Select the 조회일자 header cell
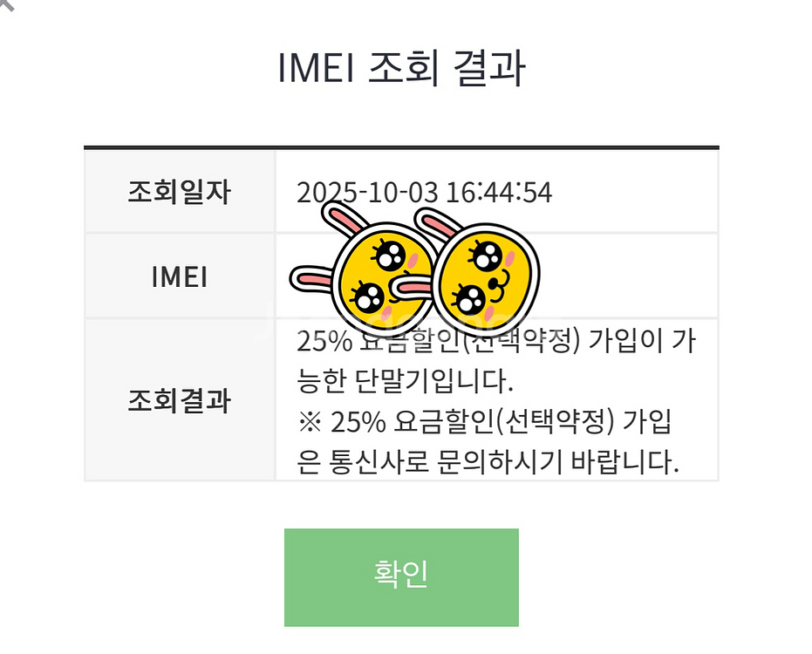 pyautogui.click(x=180, y=192)
